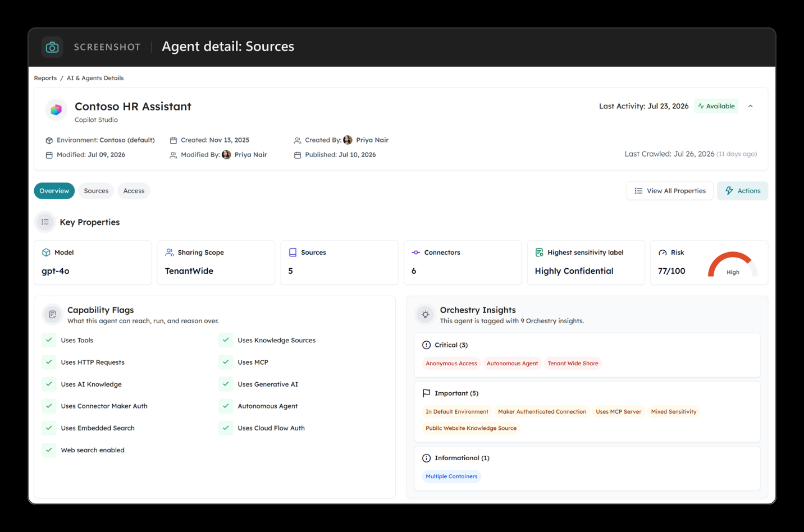Click the Uses MCP checkmark
Screen dimensions: 804x532
coord(226,362)
